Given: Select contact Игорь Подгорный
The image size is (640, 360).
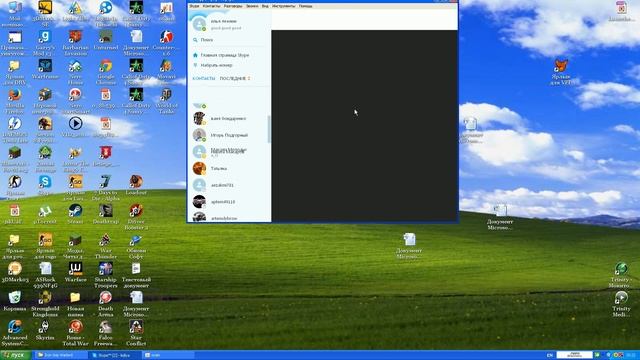Looking at the screenshot, I should [x=228, y=135].
